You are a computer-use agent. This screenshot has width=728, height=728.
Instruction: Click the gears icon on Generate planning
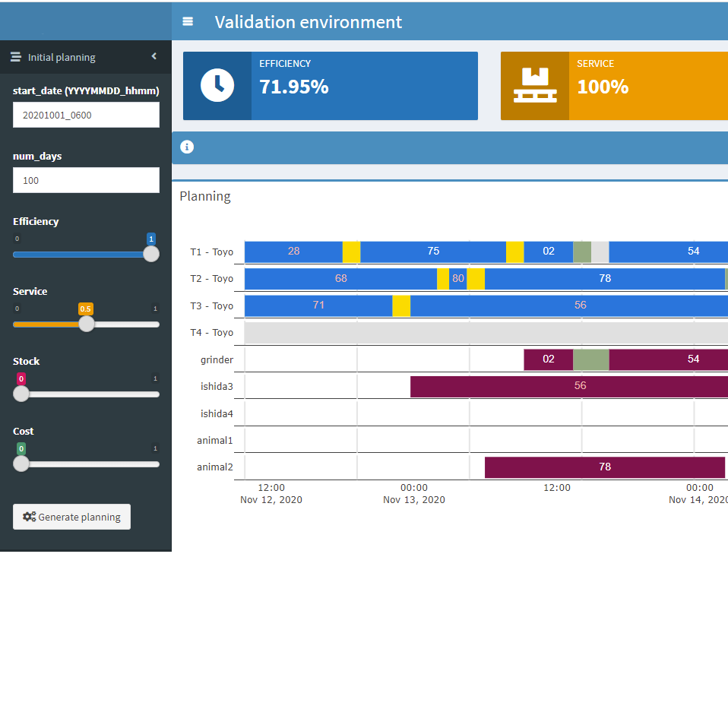29,517
